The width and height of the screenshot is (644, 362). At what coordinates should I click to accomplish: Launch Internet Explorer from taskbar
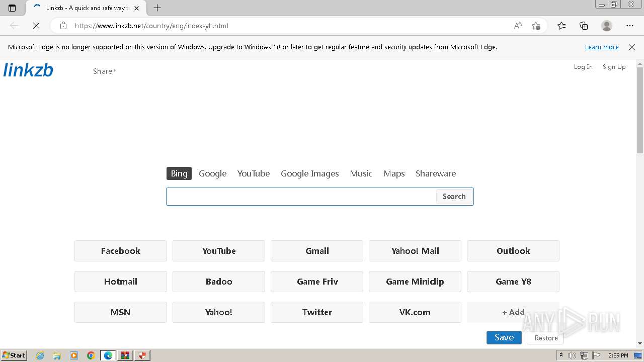pos(40,355)
